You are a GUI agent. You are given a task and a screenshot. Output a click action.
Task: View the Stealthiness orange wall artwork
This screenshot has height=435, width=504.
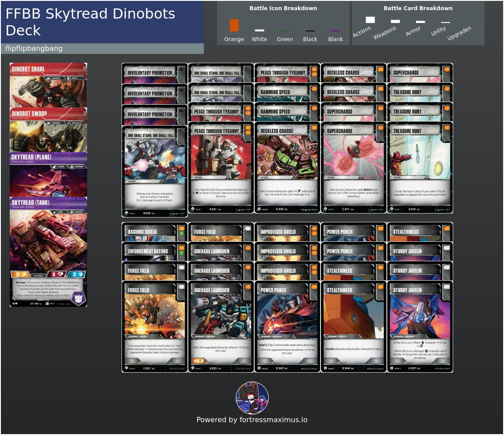tap(354, 316)
